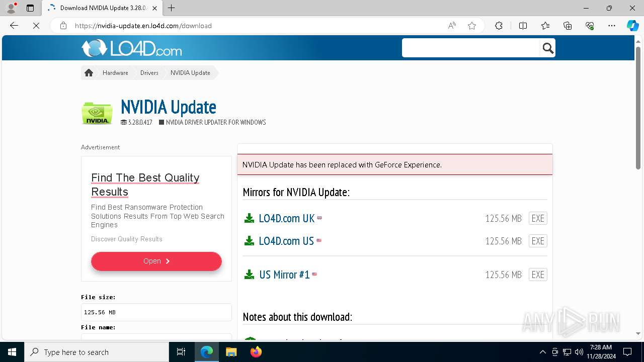
Task: Open Collections panel
Action: pyautogui.click(x=568, y=26)
